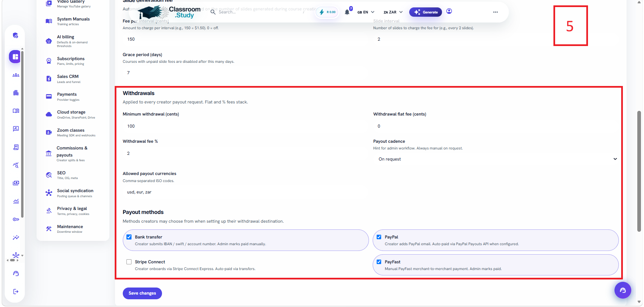Open the user account profile icon

(449, 11)
